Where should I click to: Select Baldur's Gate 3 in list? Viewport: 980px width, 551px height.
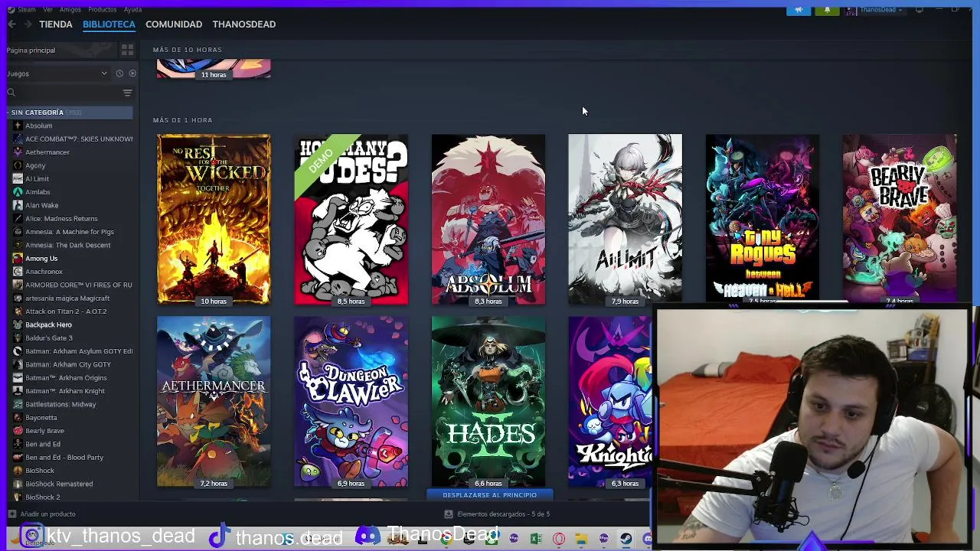(49, 338)
